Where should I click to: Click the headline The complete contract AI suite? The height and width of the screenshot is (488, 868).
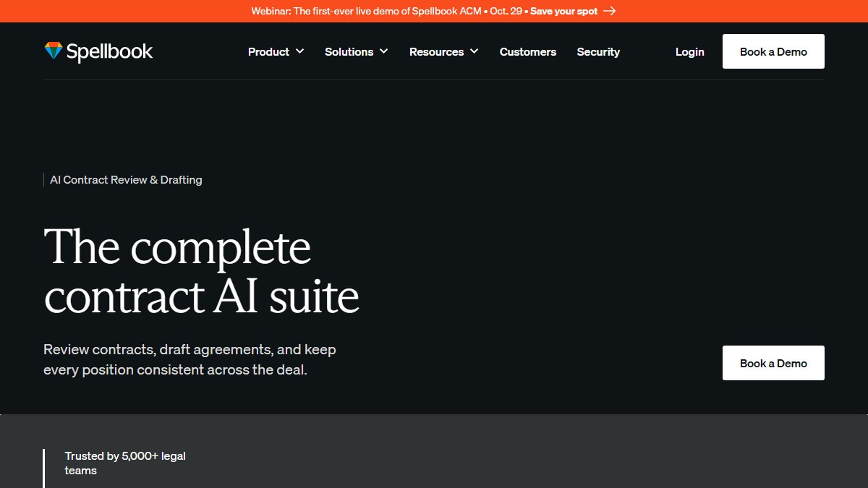point(202,271)
